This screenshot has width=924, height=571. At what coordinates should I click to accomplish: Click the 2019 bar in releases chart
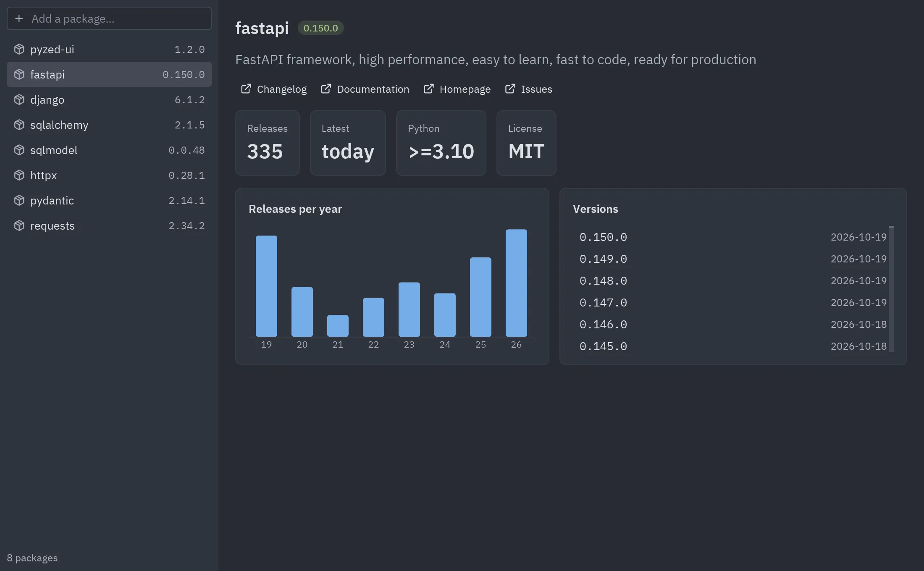pyautogui.click(x=266, y=286)
